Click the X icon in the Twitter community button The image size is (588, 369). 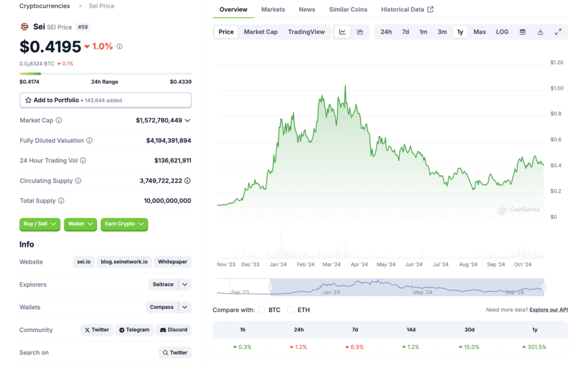87,330
